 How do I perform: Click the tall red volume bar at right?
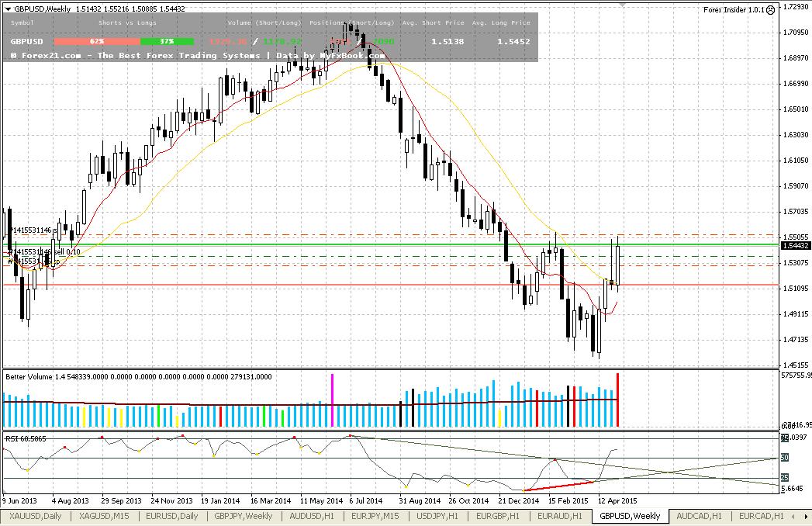tap(617, 400)
